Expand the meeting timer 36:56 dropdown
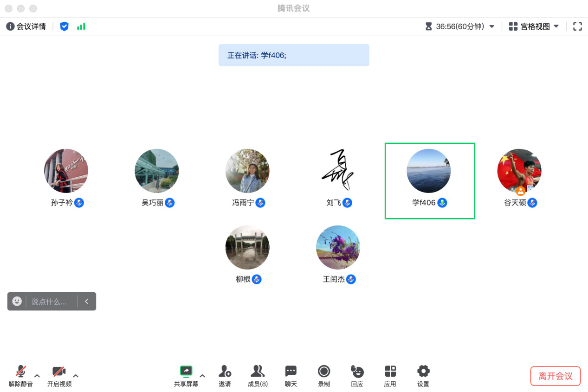 [x=492, y=26]
